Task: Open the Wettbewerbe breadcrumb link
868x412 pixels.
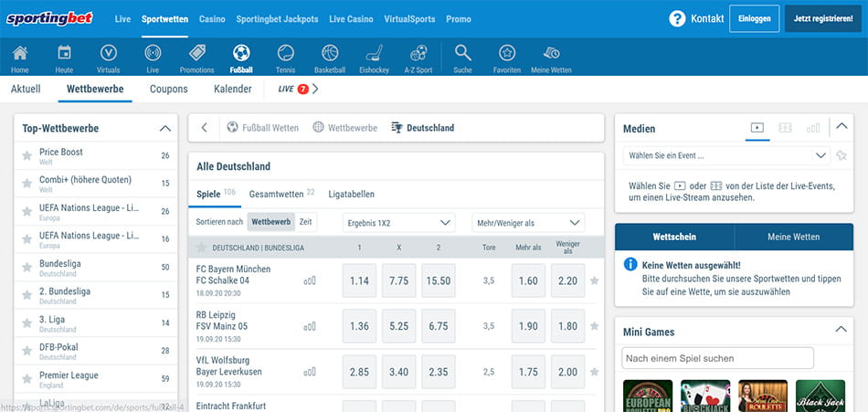Action: 344,128
